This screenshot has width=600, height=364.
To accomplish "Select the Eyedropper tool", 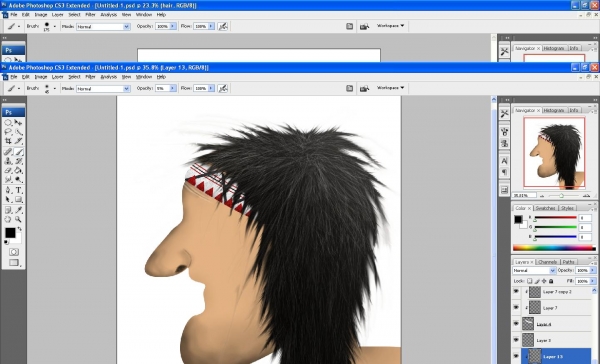I will (x=18, y=210).
